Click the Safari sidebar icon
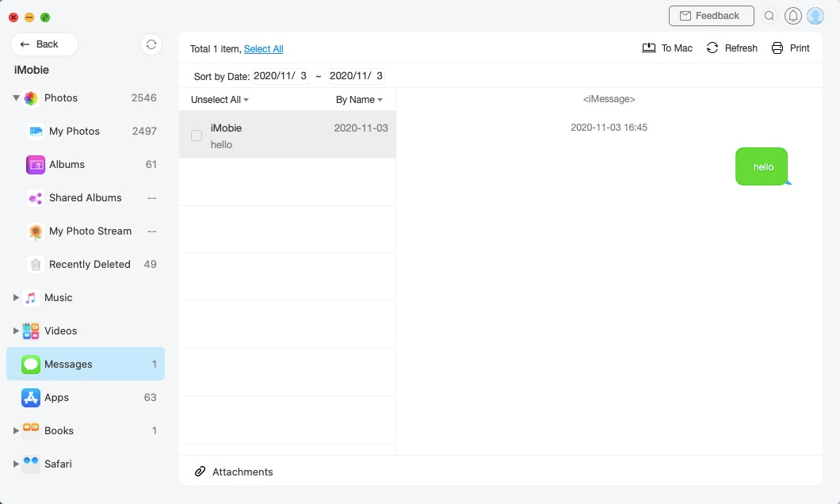Viewport: 840px width, 504px height. [31, 464]
